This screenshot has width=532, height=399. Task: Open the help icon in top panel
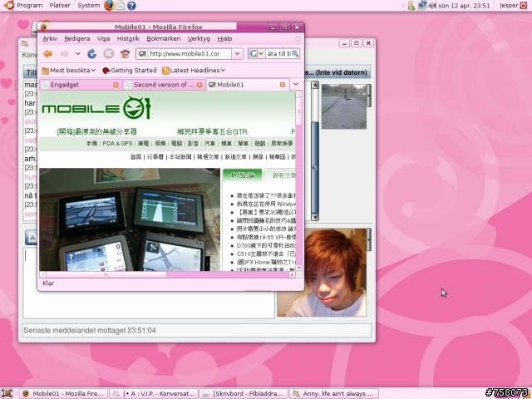(131, 6)
